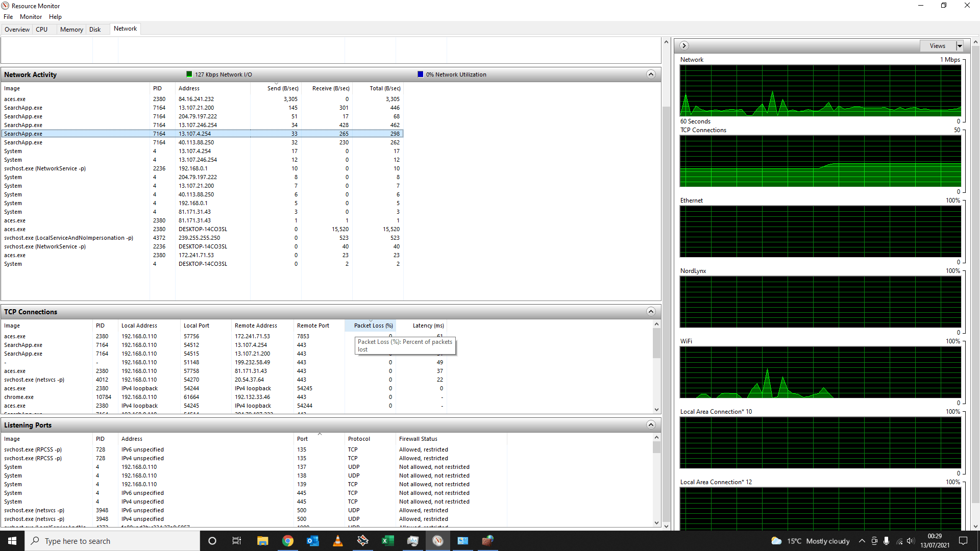Click the Resource Monitor taskbar icon
Viewport: 980px width, 551px height.
(437, 541)
